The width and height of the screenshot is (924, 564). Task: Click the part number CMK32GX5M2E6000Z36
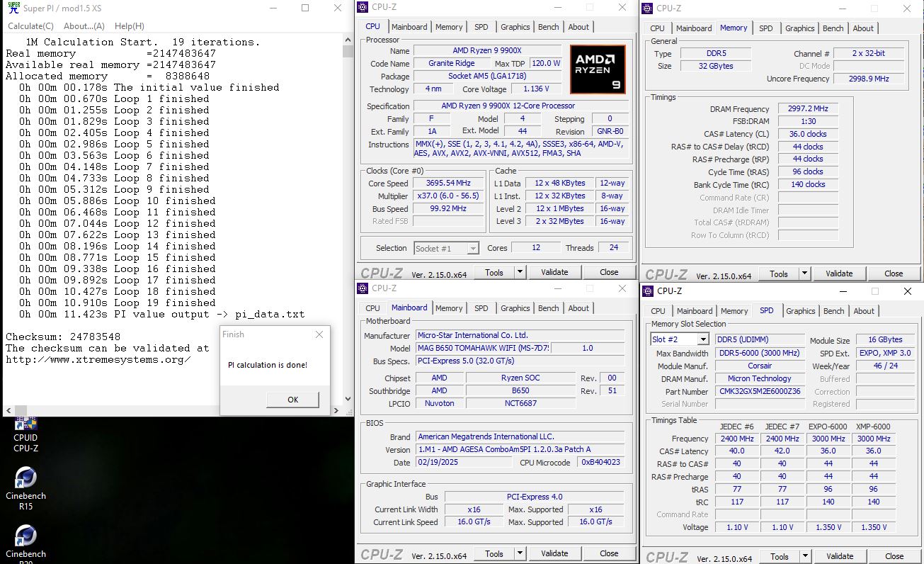[x=759, y=392]
